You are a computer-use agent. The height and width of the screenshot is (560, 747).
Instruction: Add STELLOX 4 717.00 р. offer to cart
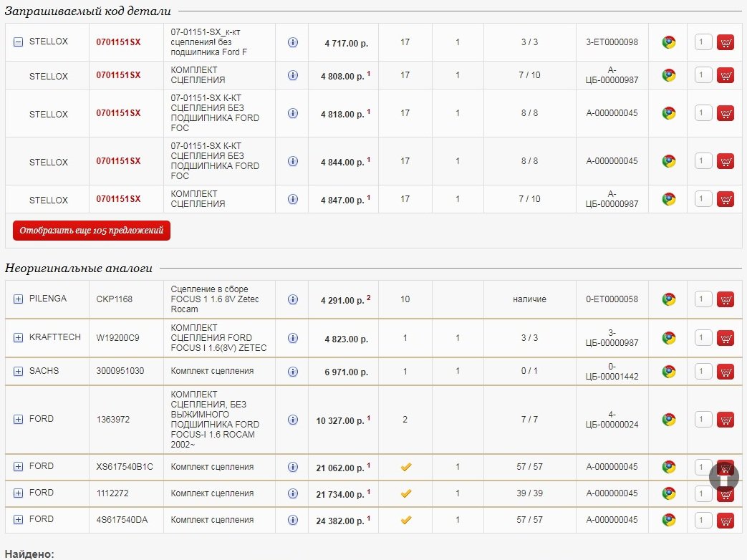(726, 42)
